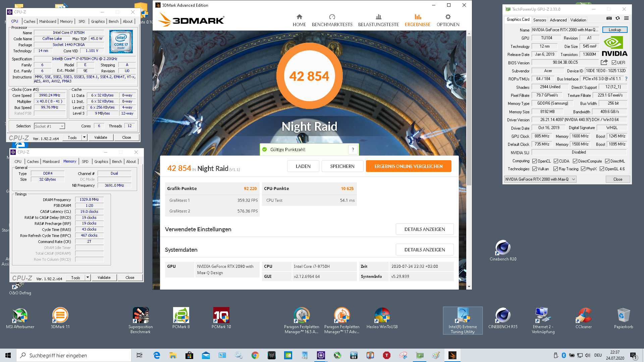644x362 pixels.
Task: Open the CCleaner desktop icon
Action: [x=584, y=318]
